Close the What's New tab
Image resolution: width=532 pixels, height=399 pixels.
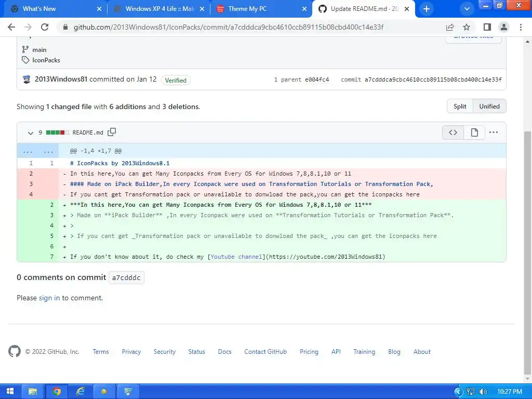pos(99,9)
